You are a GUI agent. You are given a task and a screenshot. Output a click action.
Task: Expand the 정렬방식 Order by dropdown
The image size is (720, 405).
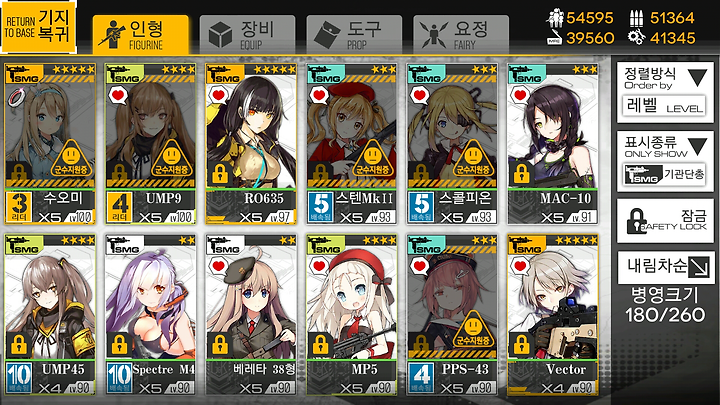[665, 93]
